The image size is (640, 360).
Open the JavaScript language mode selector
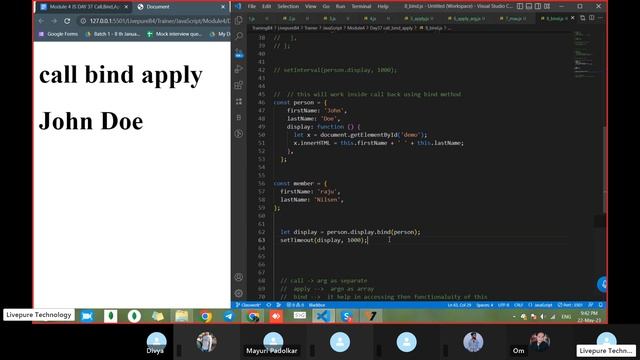[540, 305]
